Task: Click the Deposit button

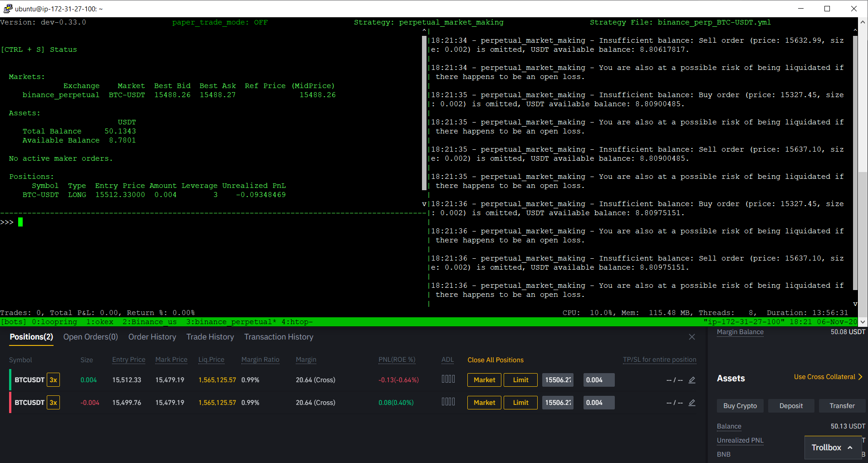Action: pyautogui.click(x=790, y=405)
